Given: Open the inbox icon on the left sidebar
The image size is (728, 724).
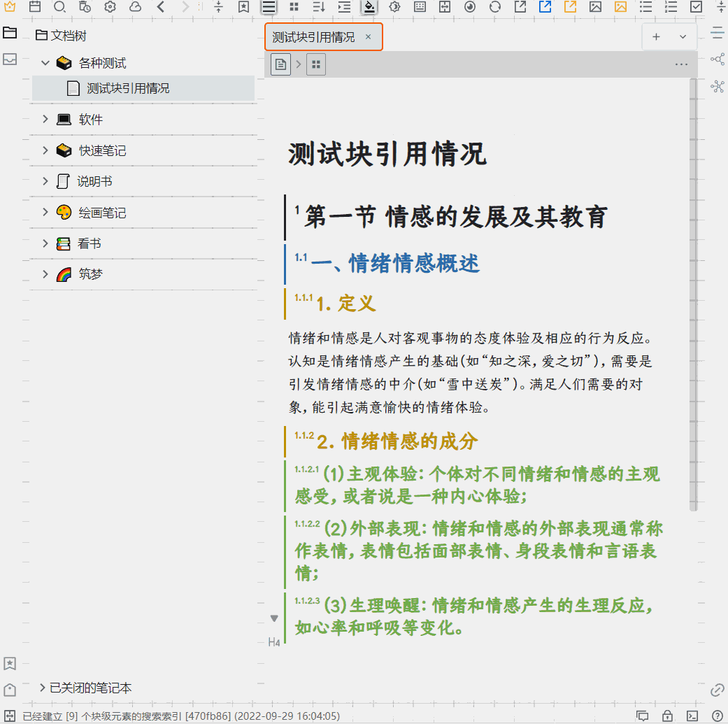Looking at the screenshot, I should (x=10, y=60).
